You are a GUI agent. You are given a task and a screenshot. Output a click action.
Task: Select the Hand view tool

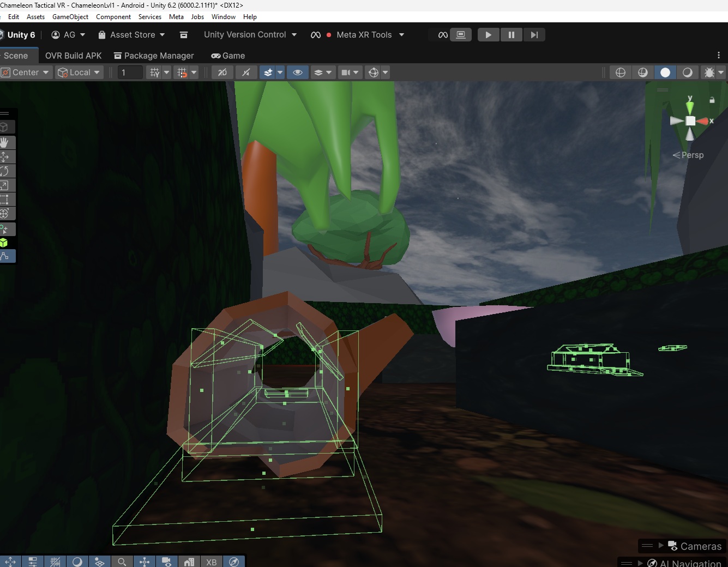point(7,142)
